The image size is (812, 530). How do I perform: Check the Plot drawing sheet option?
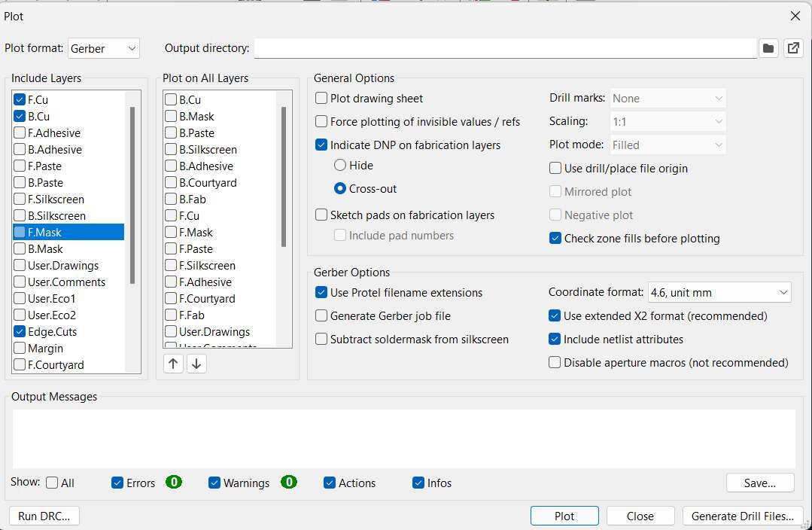point(321,98)
